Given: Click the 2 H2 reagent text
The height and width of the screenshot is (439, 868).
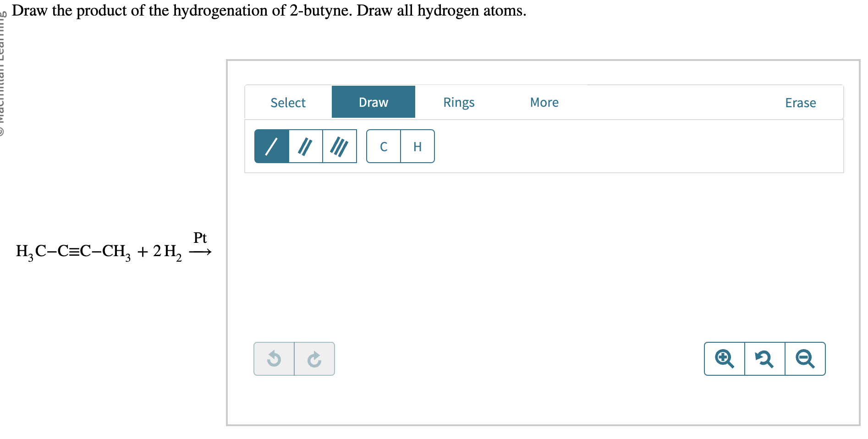Looking at the screenshot, I should 167,252.
